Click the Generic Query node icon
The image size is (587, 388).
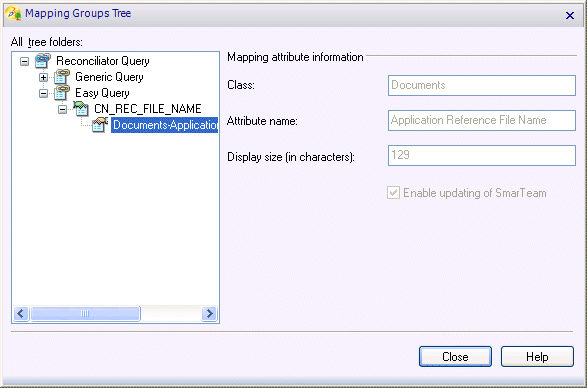coord(62,77)
